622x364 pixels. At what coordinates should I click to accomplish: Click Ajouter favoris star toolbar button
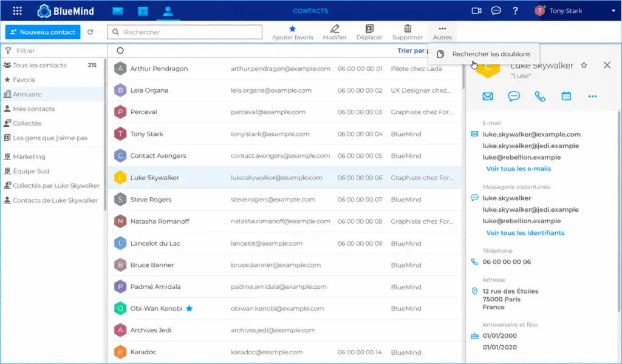(x=292, y=33)
